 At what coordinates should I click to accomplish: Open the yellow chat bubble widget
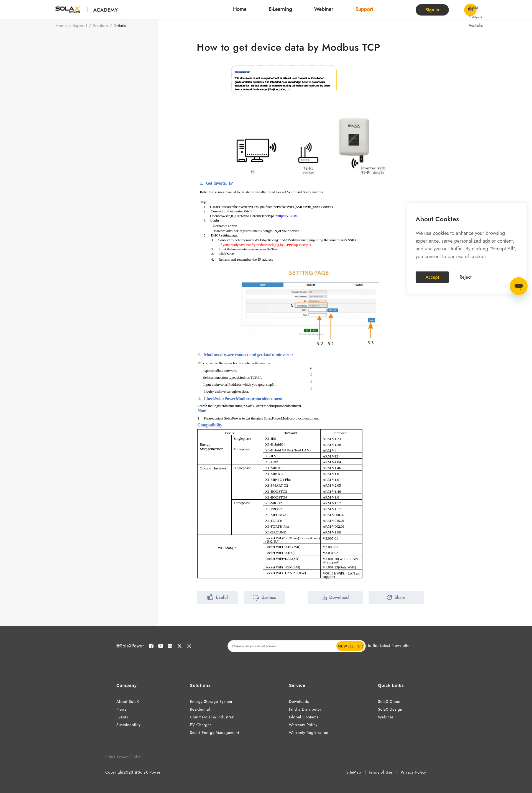click(518, 286)
